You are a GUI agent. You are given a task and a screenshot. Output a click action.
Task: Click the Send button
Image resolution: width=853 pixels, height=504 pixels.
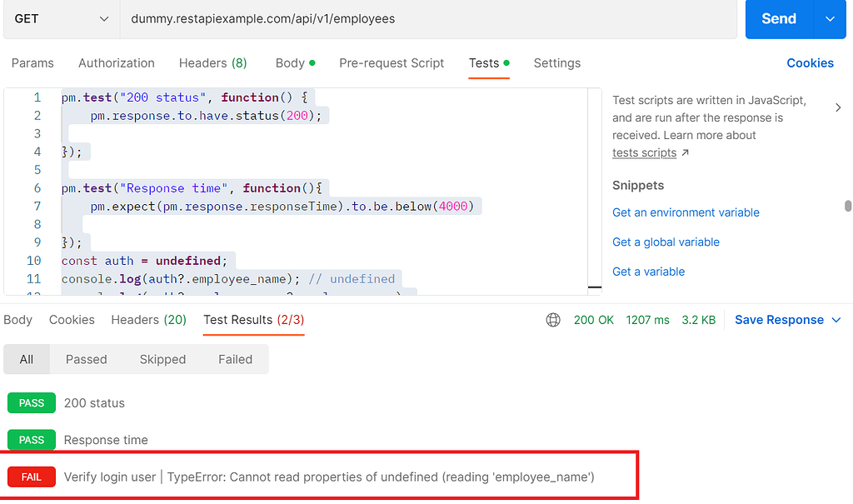pos(778,18)
